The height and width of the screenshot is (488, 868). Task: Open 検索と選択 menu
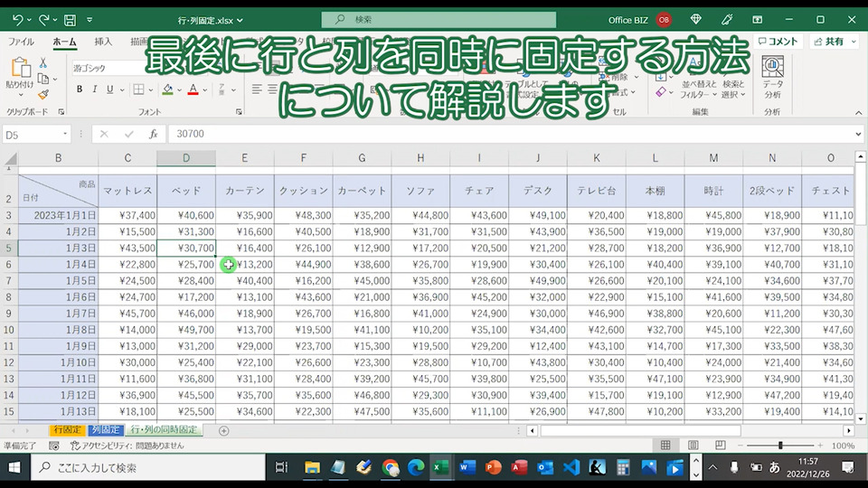coord(733,78)
